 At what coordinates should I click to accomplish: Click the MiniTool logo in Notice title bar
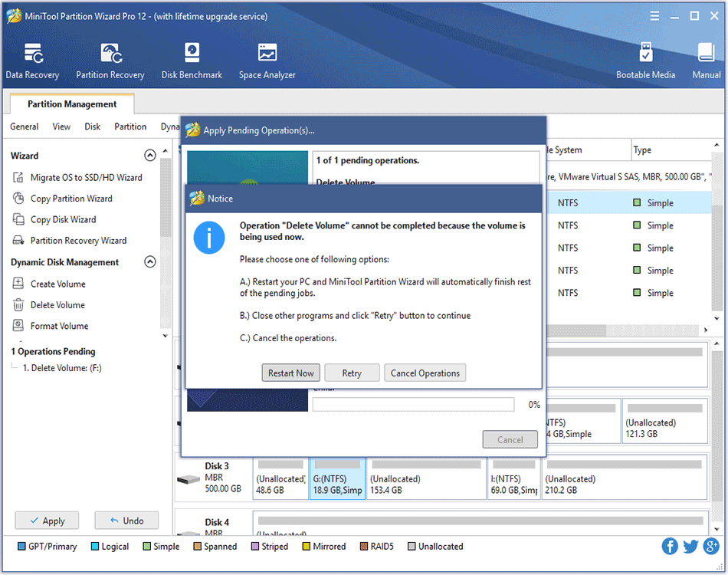coord(197,199)
